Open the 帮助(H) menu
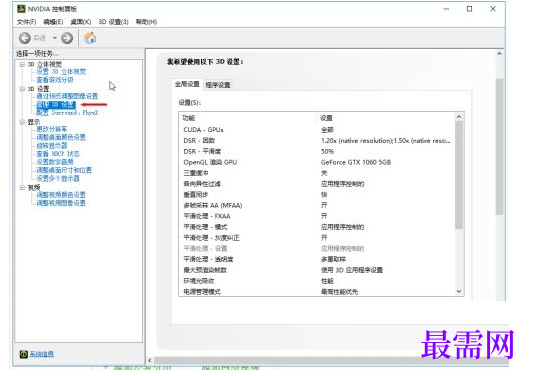 coord(146,22)
